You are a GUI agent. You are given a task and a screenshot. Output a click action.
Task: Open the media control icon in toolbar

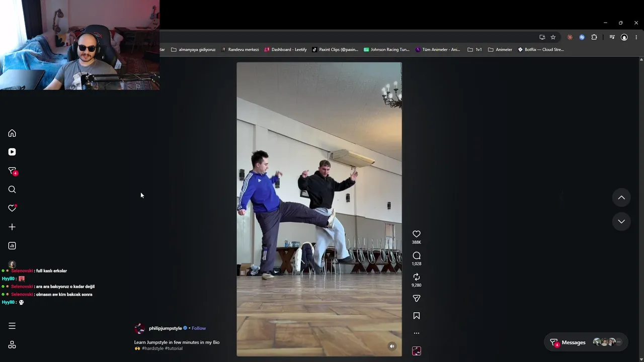point(612,37)
